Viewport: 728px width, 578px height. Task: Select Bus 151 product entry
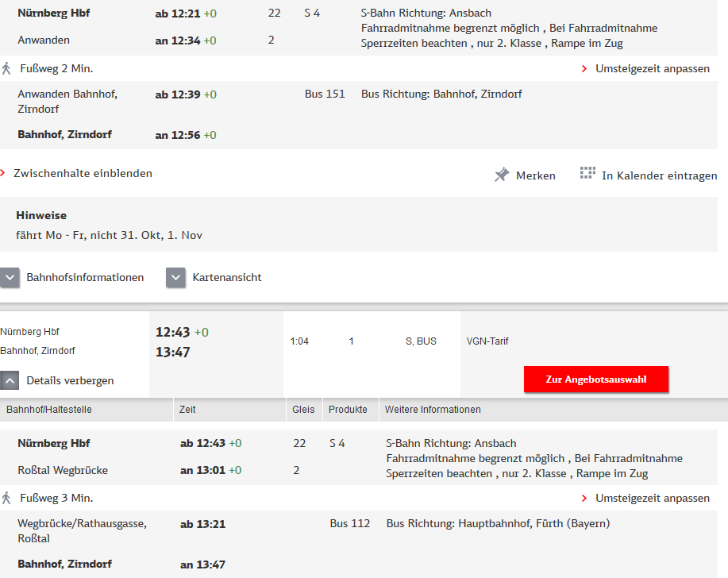pyautogui.click(x=325, y=94)
